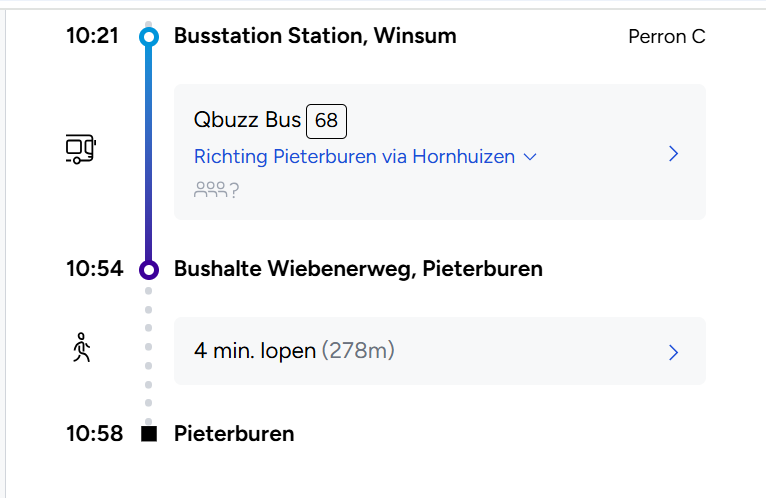Image resolution: width=766 pixels, height=498 pixels.
Task: Expand intermediate stops chevron after Hornhuizen
Action: click(531, 157)
